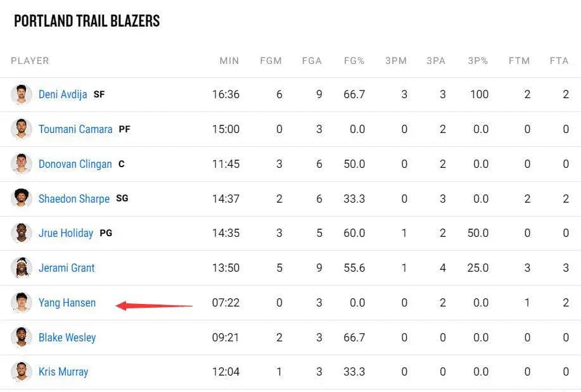Sort by the FG% column header

pyautogui.click(x=354, y=61)
